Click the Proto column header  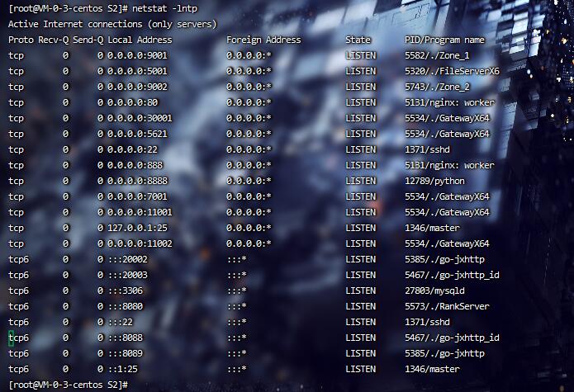tap(21, 40)
